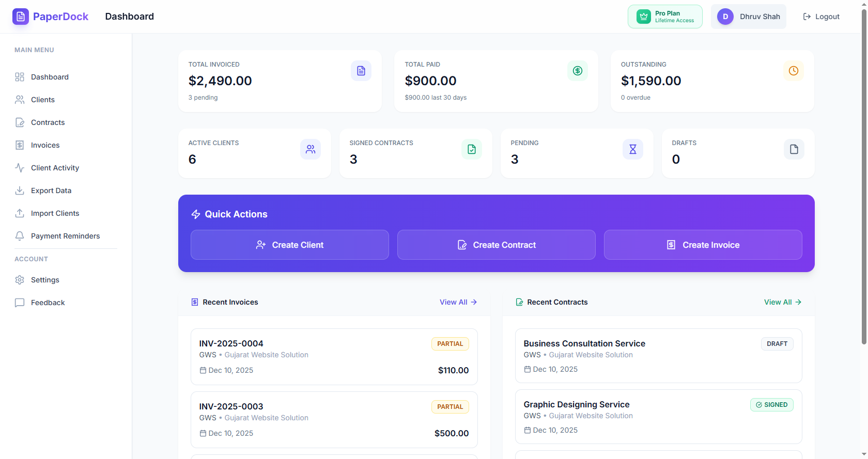This screenshot has height=459, width=868.
Task: Click PARTIAL badge on INV-2025-0004
Action: 450,344
